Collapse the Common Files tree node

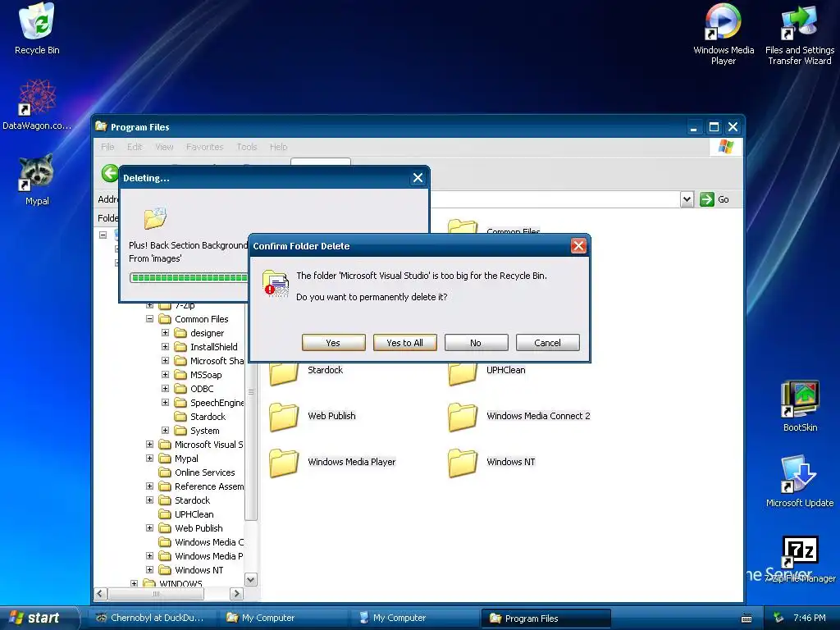point(149,319)
